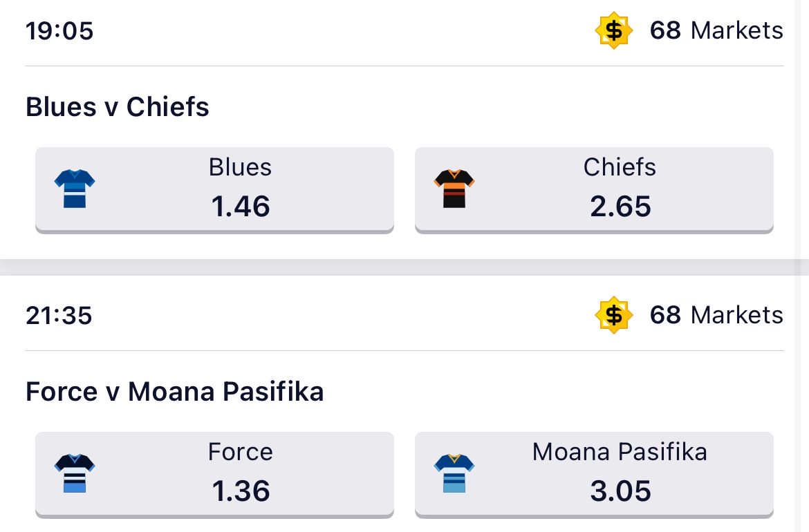Click the Blues blue jersey icon
The image size is (809, 532).
(x=75, y=189)
